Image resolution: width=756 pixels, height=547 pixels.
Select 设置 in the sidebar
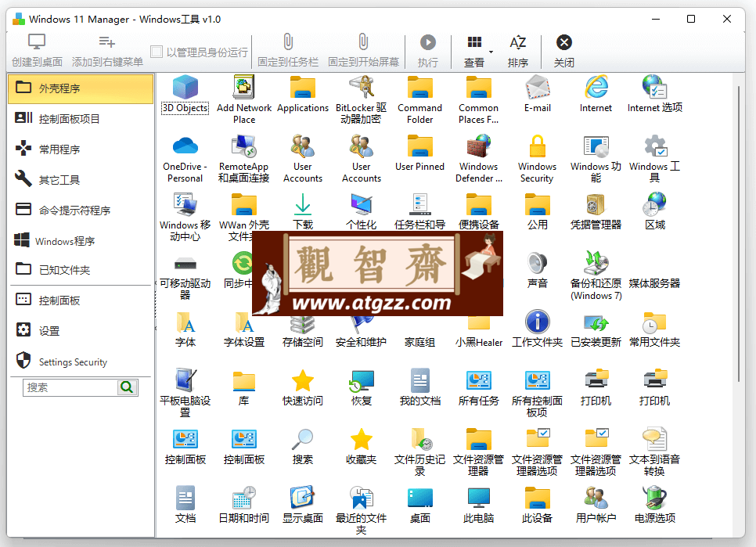point(81,330)
